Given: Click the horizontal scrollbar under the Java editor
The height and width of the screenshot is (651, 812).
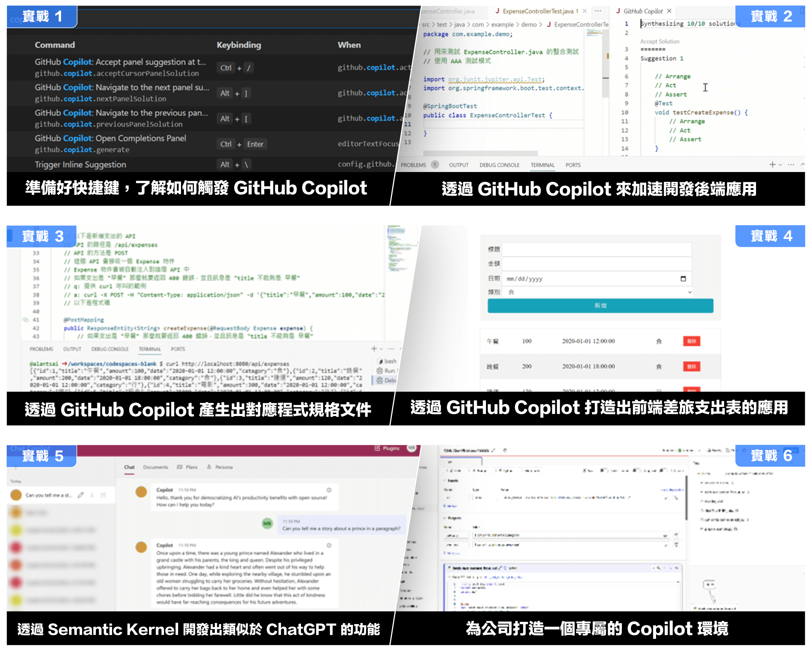Looking at the screenshot, I should coord(480,153).
